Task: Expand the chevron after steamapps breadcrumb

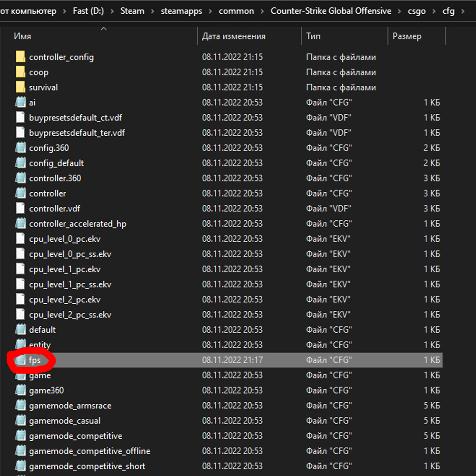Action: 210,11
